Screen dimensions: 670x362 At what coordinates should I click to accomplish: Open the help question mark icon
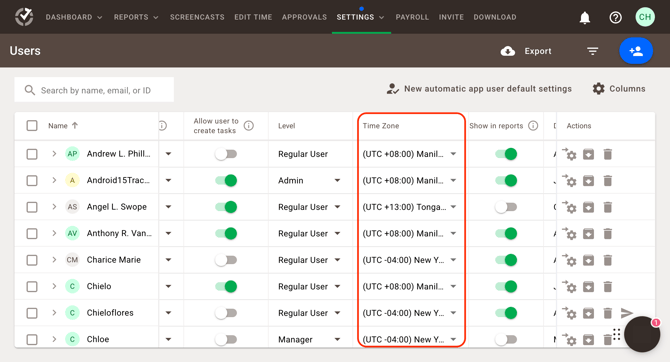[x=615, y=18]
